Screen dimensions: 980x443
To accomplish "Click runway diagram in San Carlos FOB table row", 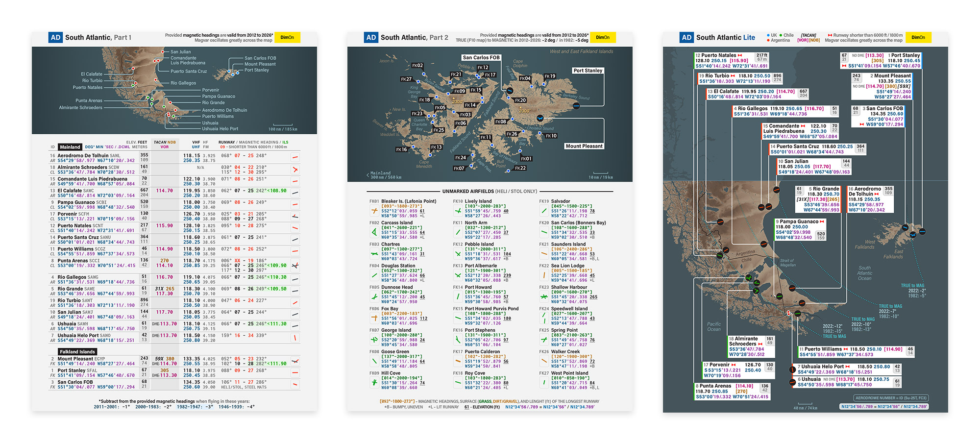I will tap(295, 384).
